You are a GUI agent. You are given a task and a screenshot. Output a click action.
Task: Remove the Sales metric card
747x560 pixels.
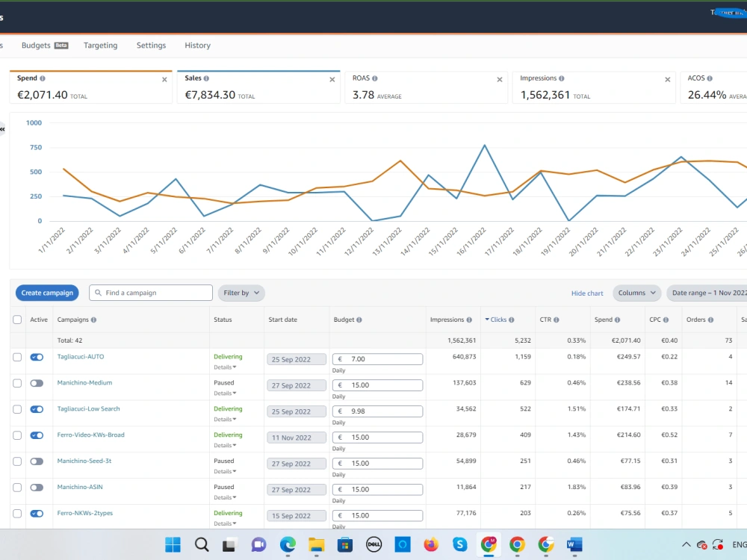point(332,80)
